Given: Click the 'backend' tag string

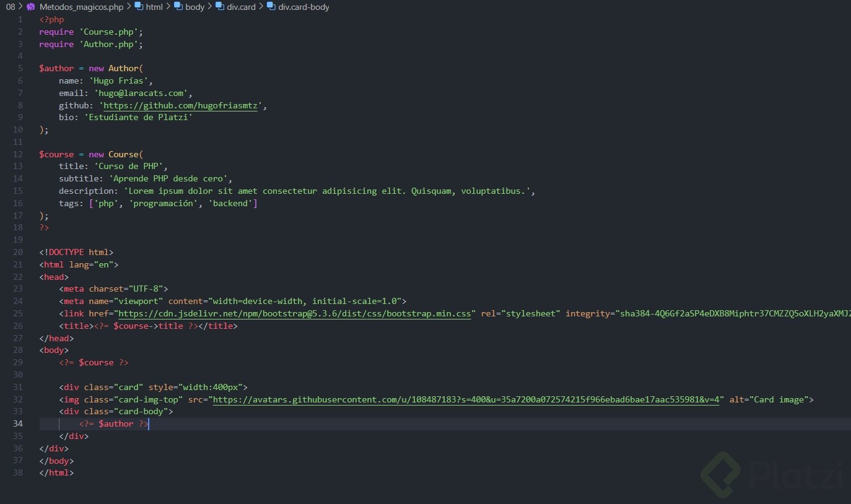Looking at the screenshot, I should tap(230, 204).
